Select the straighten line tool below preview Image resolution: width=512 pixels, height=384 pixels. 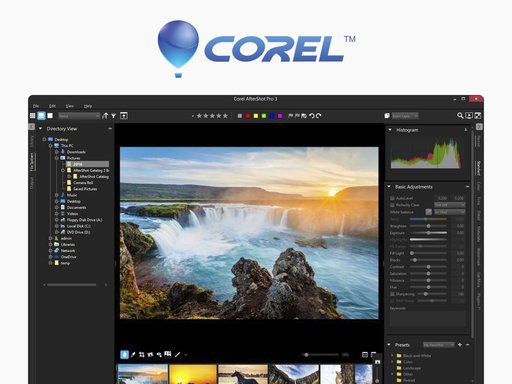[x=177, y=355]
